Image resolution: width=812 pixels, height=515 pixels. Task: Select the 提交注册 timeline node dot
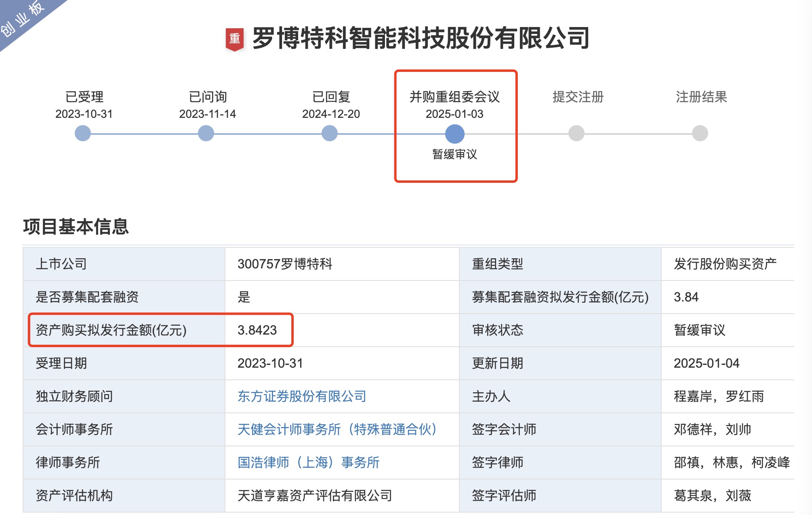pos(576,133)
